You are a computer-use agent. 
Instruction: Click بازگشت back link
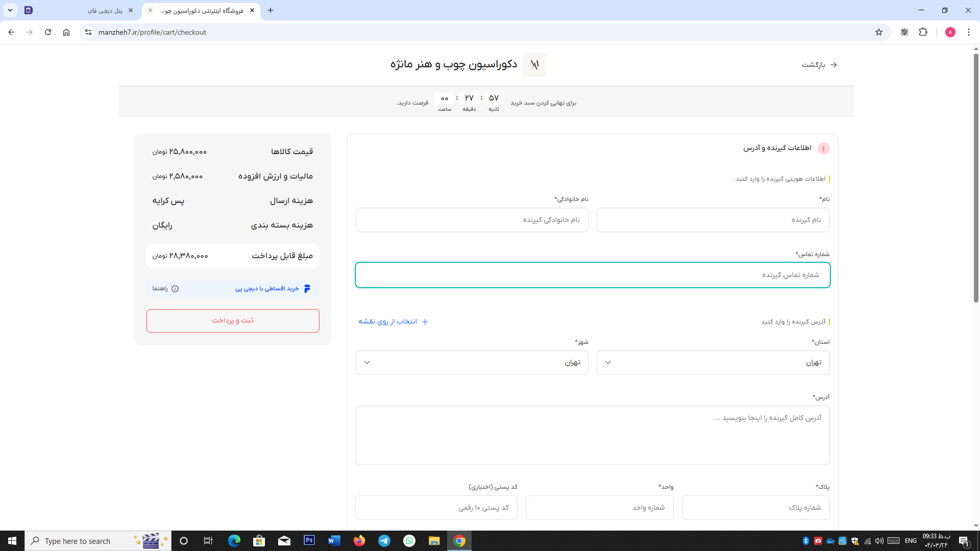[x=820, y=65]
